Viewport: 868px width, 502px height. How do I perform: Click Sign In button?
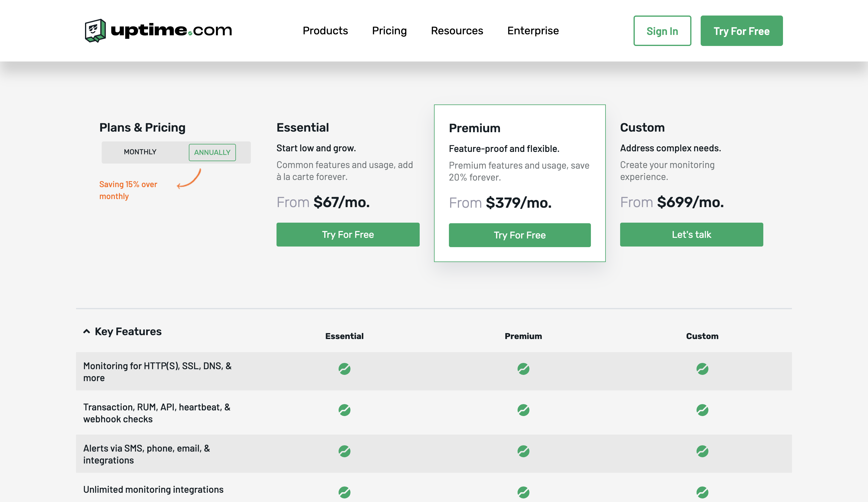pos(662,30)
